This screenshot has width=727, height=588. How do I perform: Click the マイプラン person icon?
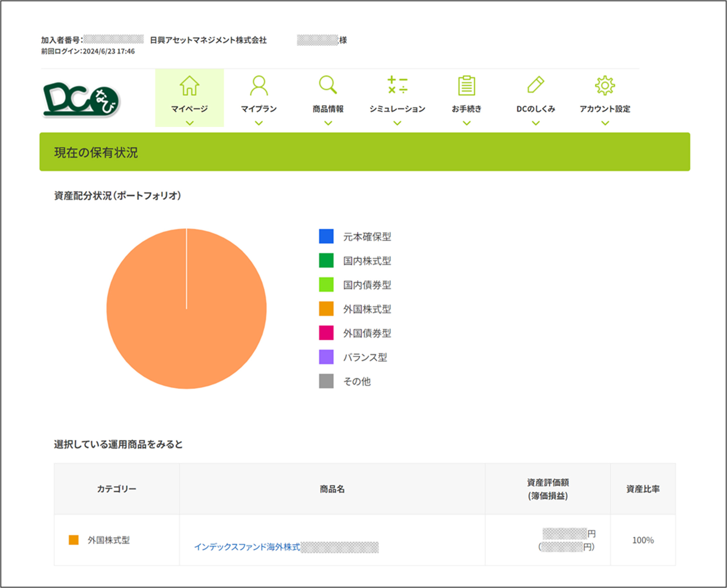(259, 85)
